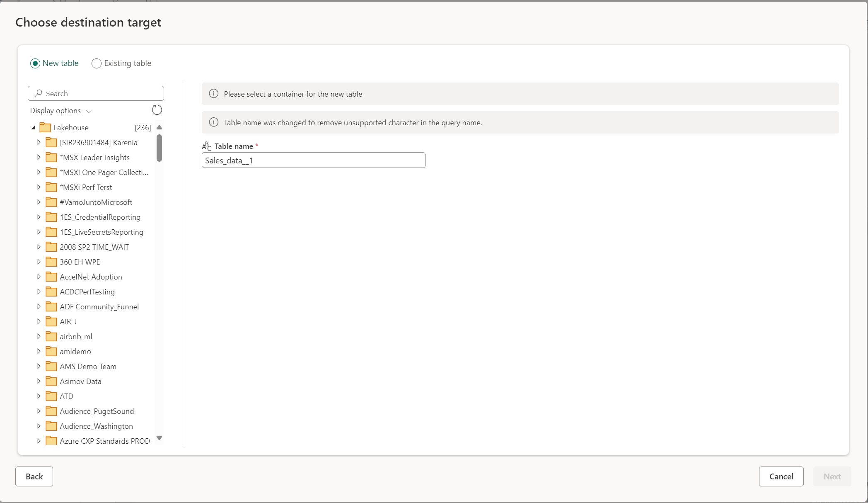Viewport: 868px width, 503px height.
Task: Select the Asimov Data folder item
Action: [x=80, y=381]
